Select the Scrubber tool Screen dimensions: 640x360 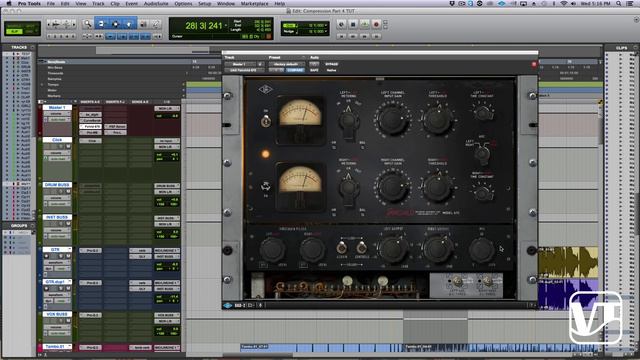click(x=143, y=24)
